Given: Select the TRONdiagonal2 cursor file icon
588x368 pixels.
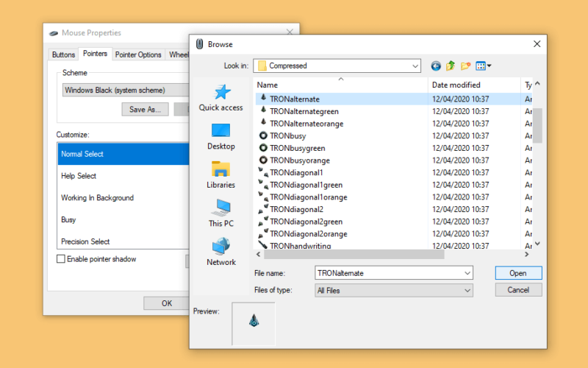Looking at the screenshot, I should coord(263,209).
